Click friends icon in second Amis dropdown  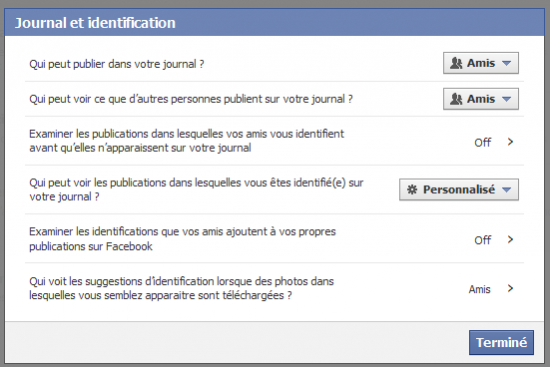tap(456, 99)
